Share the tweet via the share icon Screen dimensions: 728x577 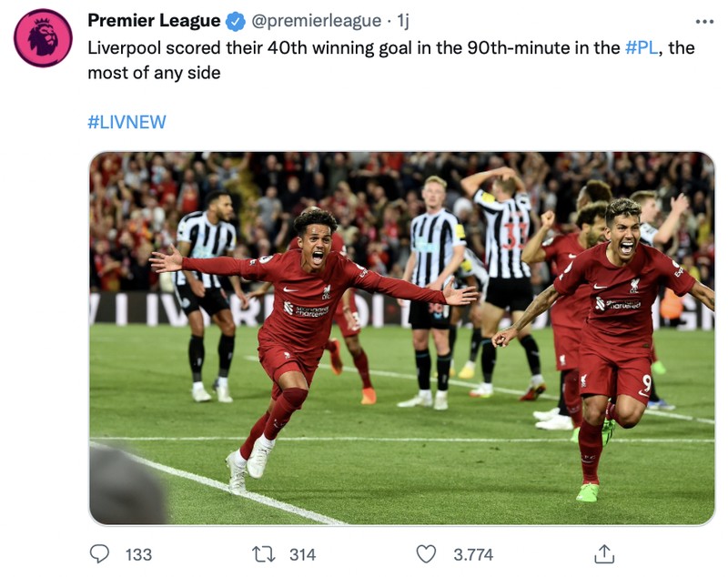pos(603,552)
